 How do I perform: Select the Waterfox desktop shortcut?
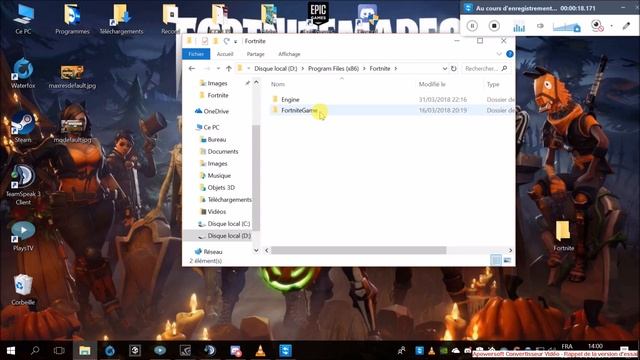pos(23,73)
